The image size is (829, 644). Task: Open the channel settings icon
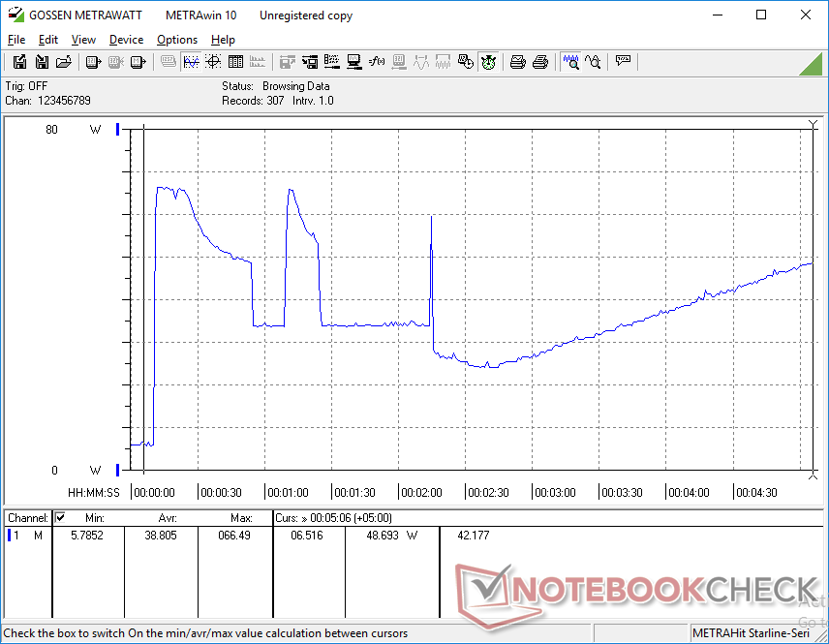coord(332,62)
